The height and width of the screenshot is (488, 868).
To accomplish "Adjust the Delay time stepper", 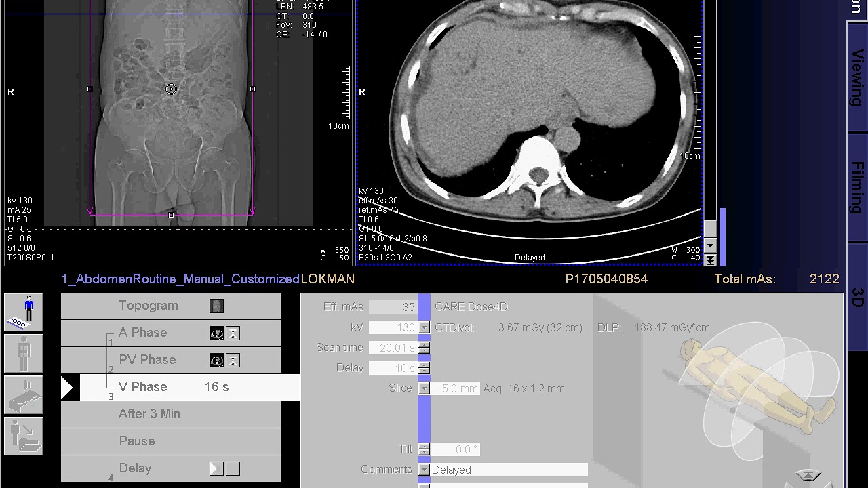I will [x=424, y=368].
